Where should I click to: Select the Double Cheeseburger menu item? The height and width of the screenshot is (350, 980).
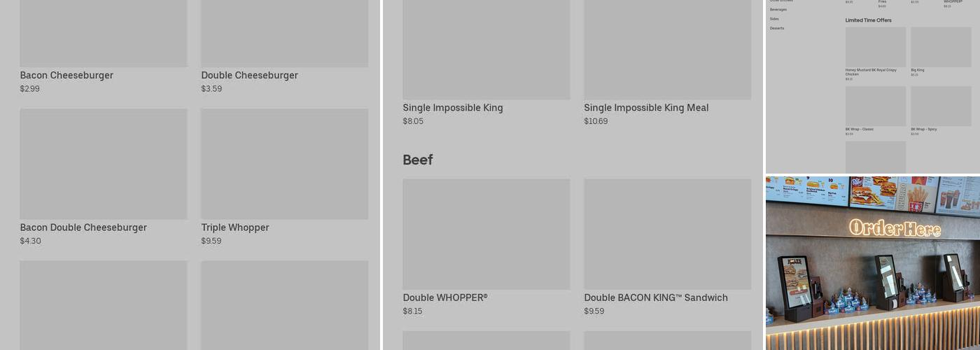coord(249,76)
